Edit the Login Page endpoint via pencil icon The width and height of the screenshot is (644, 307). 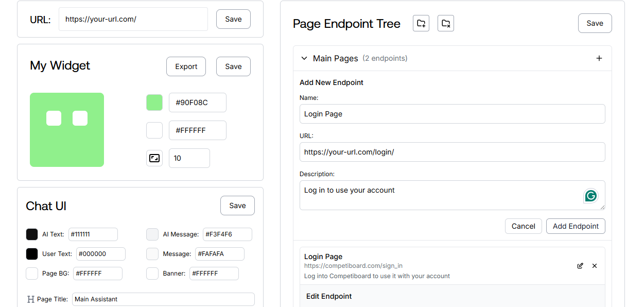(x=580, y=266)
